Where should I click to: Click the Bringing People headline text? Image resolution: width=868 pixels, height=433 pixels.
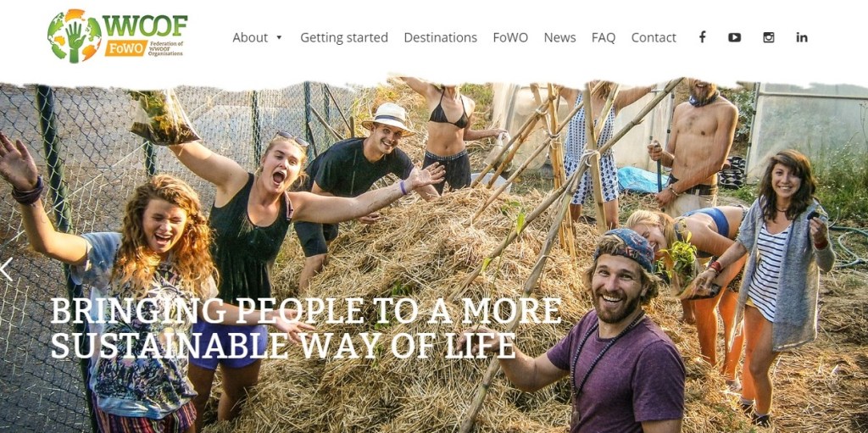pos(305,328)
